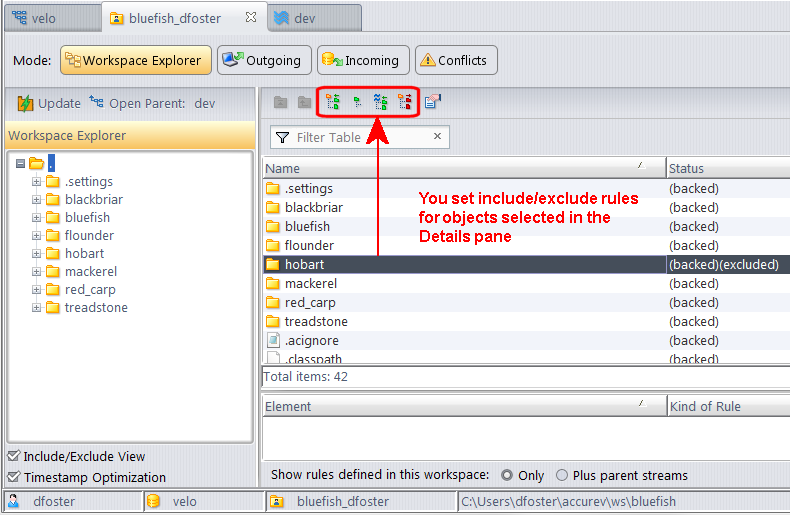
Task: Expand the .settings tree node
Action: tap(37, 182)
